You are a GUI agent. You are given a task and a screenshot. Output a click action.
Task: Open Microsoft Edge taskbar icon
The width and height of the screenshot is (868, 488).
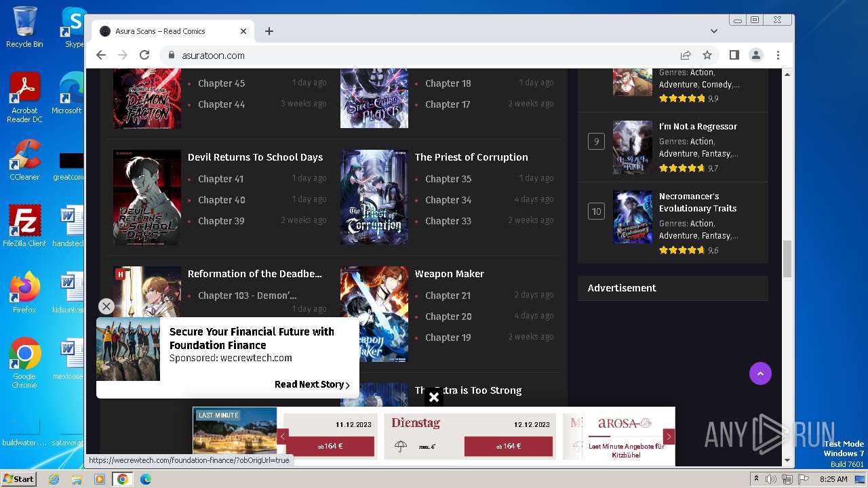pos(145,479)
